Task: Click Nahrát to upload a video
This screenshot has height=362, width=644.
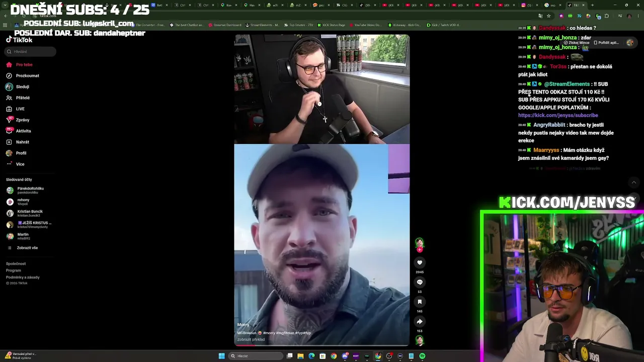Action: 18,142
